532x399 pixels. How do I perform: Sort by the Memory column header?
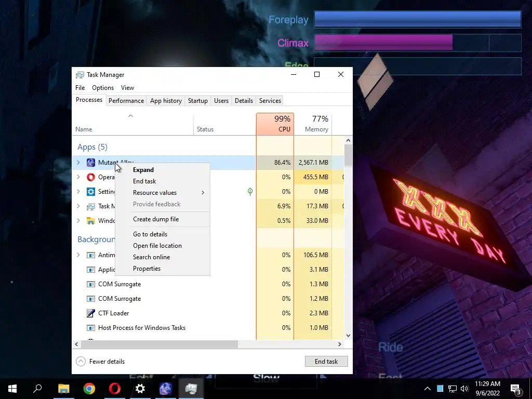[313, 124]
